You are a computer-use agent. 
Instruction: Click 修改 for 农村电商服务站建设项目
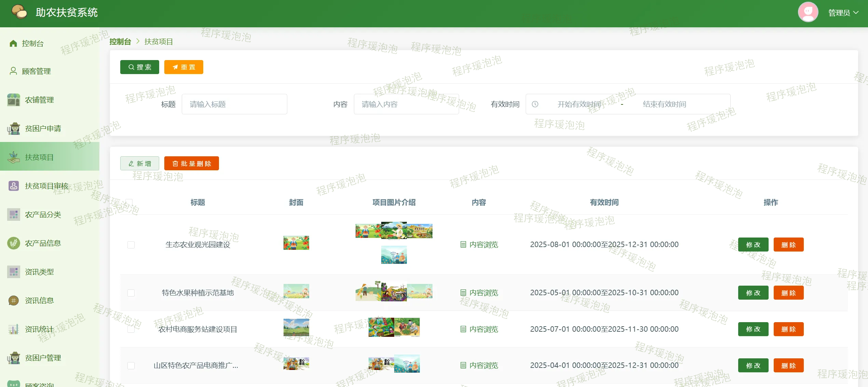click(753, 329)
